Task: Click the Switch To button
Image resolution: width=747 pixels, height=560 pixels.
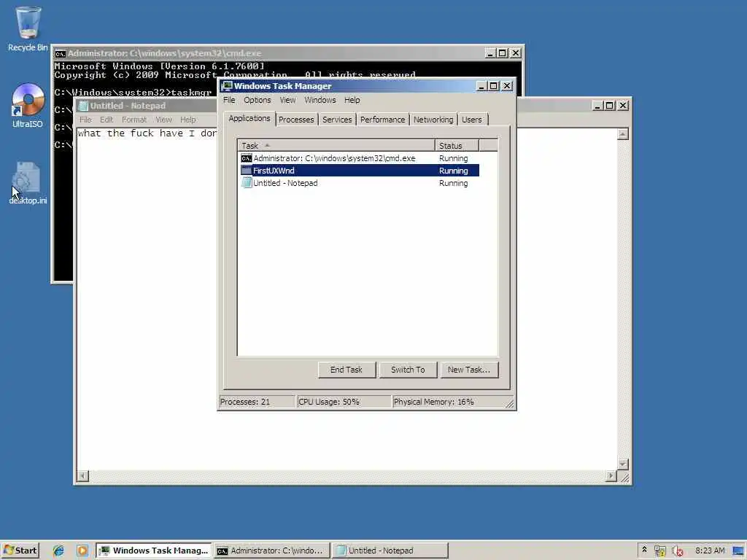Action: click(x=408, y=370)
